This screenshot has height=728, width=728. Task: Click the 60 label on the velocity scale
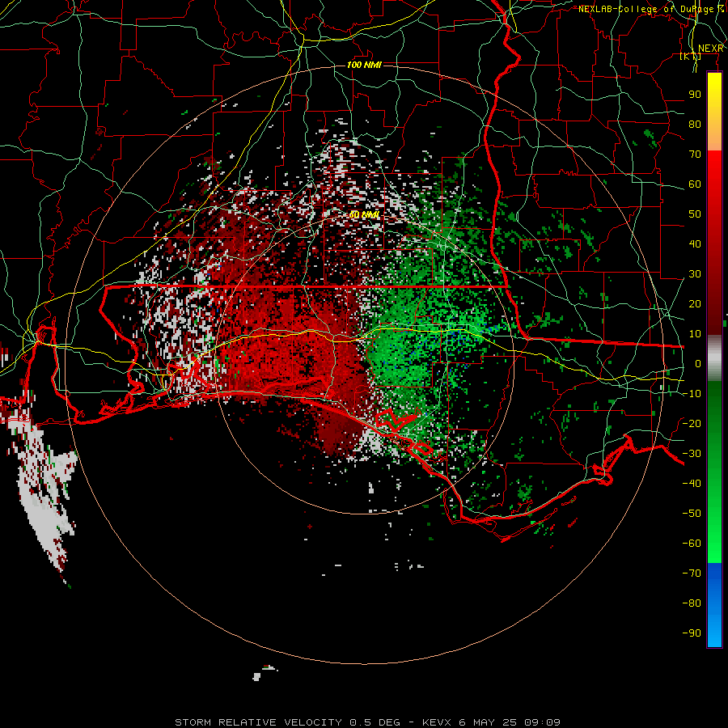(695, 184)
